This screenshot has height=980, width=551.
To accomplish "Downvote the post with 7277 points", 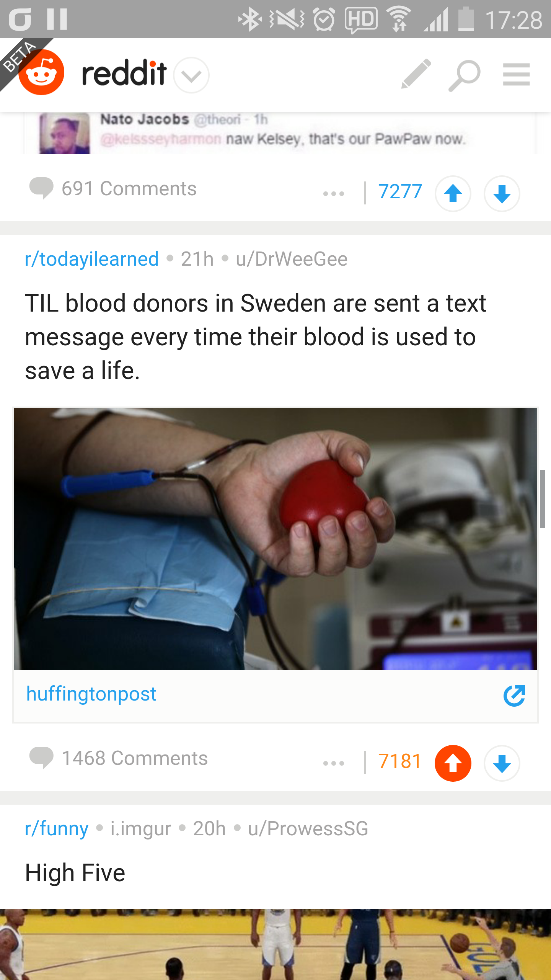I will pos(502,193).
